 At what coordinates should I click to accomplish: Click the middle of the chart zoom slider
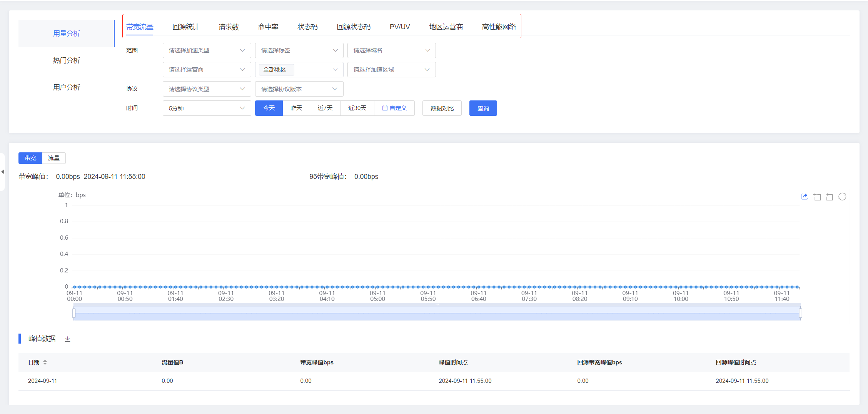[437, 313]
